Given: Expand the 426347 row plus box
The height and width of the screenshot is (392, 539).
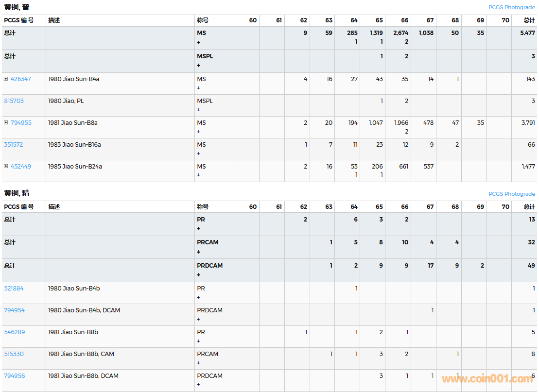Looking at the screenshot, I should point(6,79).
